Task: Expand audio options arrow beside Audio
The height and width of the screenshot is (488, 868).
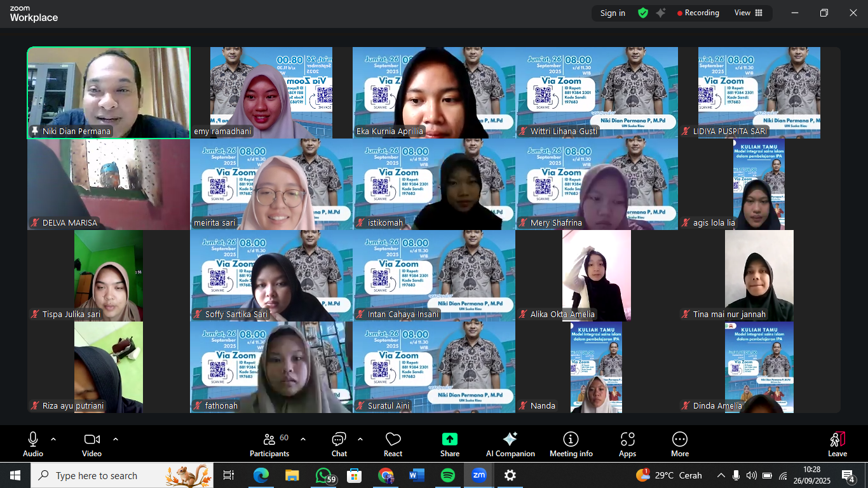Action: coord(53,439)
